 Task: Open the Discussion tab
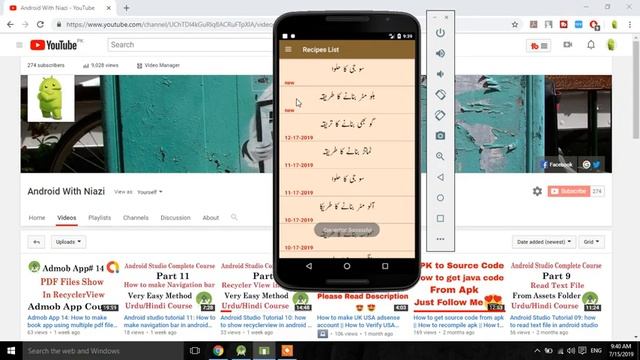click(x=176, y=218)
